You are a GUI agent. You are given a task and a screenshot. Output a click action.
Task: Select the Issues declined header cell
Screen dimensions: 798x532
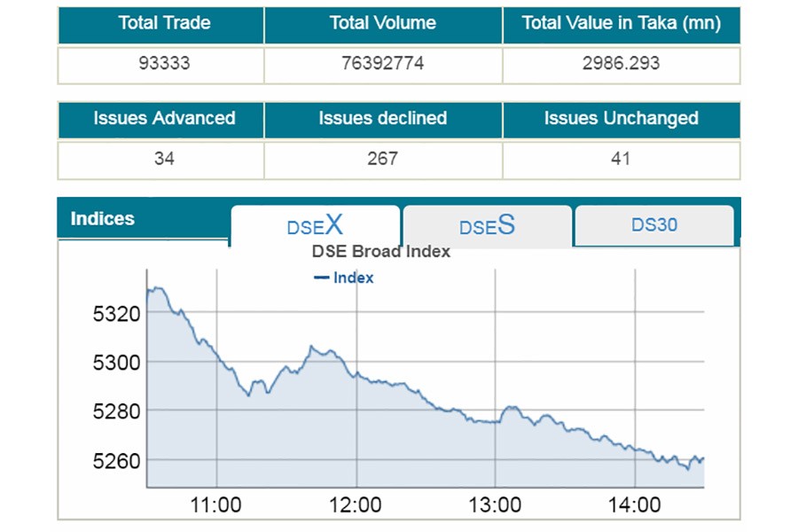click(x=383, y=119)
